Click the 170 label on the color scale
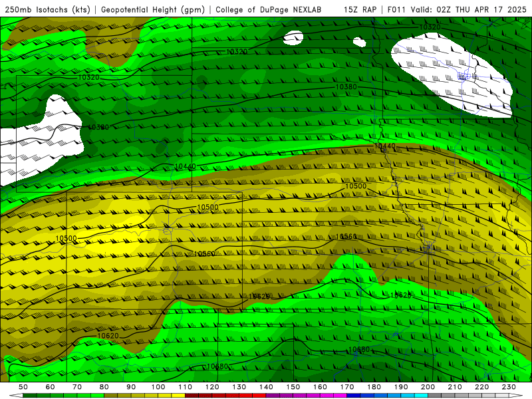Image resolution: width=532 pixels, height=399 pixels. coord(347,387)
